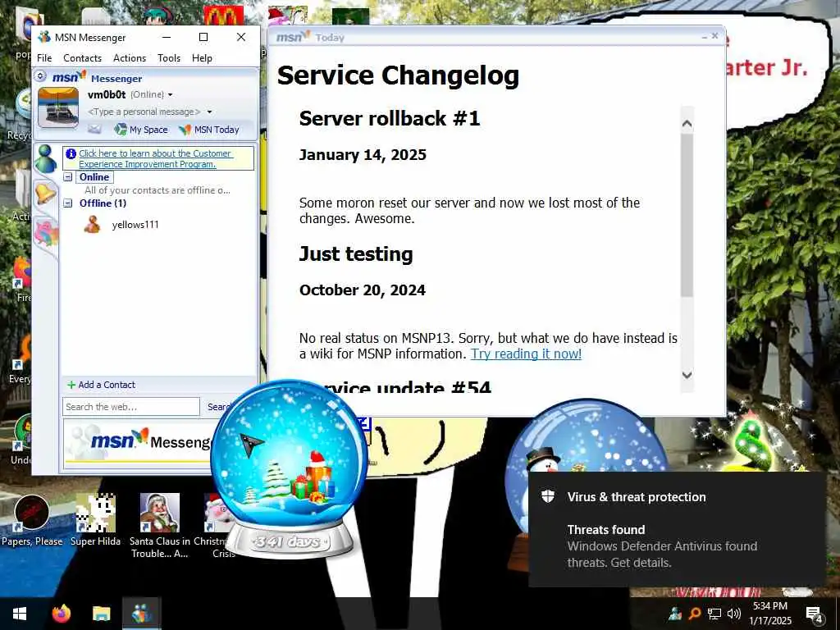
Task: Click the October 20, 2024 date text
Action: pos(362,290)
